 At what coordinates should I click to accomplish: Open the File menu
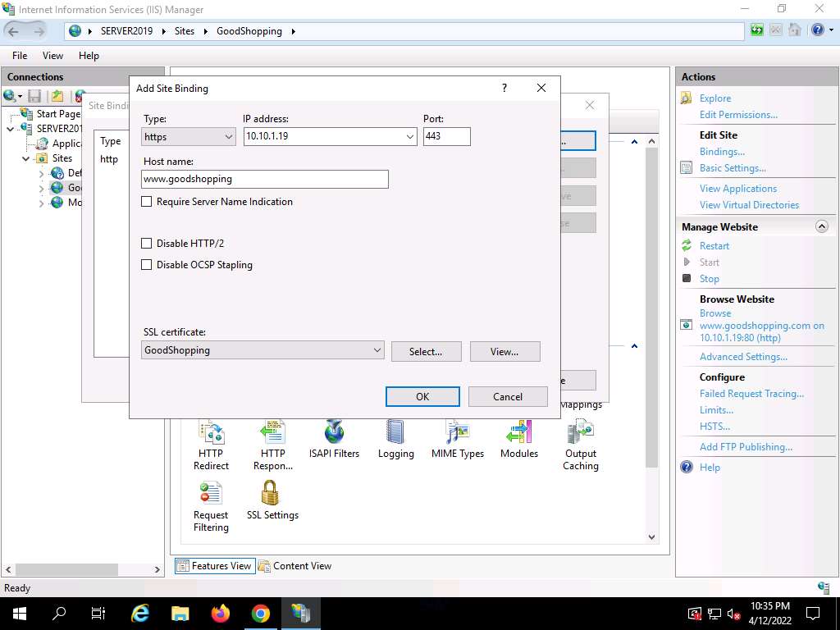tap(20, 56)
